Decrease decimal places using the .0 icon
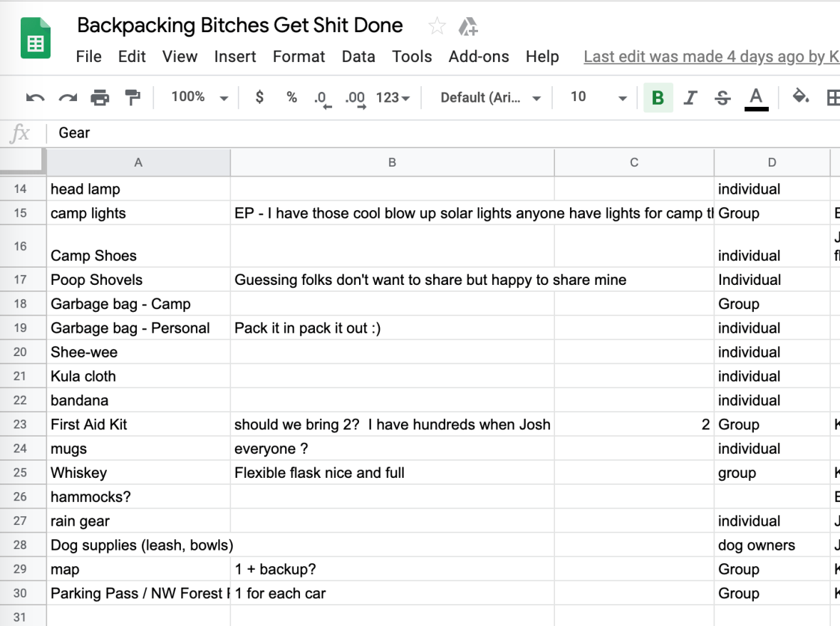 click(x=322, y=96)
